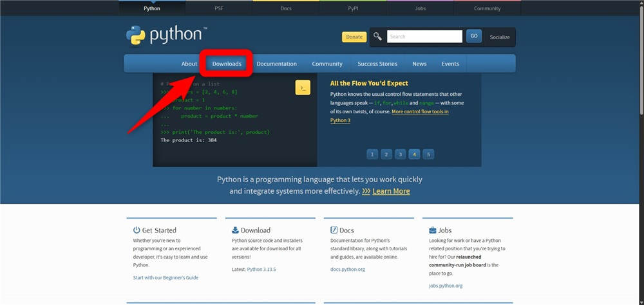
Task: Switch to carousel slide 3
Action: tap(400, 154)
